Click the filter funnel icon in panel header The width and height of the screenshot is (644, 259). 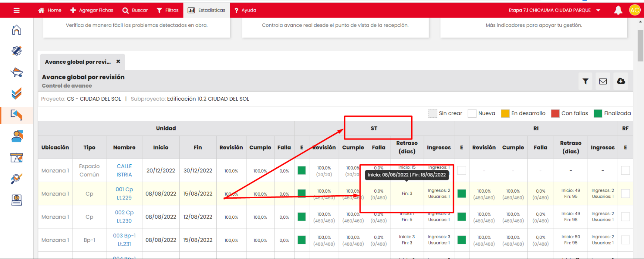tap(585, 81)
